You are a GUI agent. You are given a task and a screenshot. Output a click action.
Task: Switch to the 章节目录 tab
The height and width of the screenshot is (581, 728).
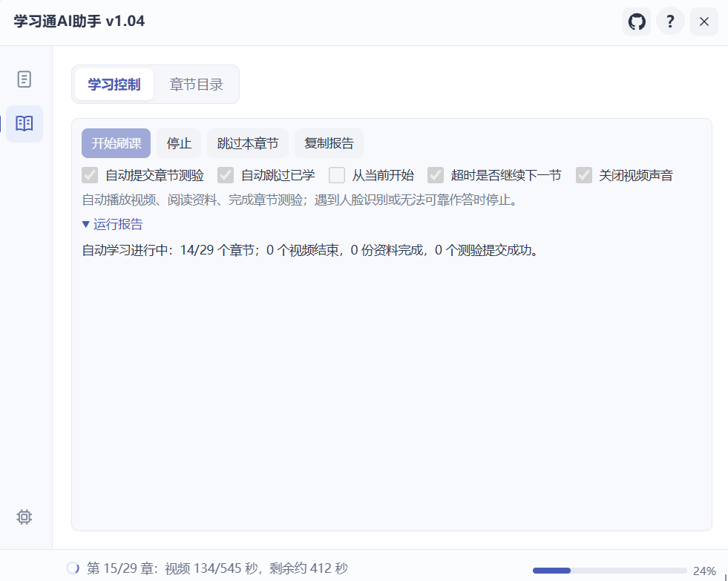point(197,85)
